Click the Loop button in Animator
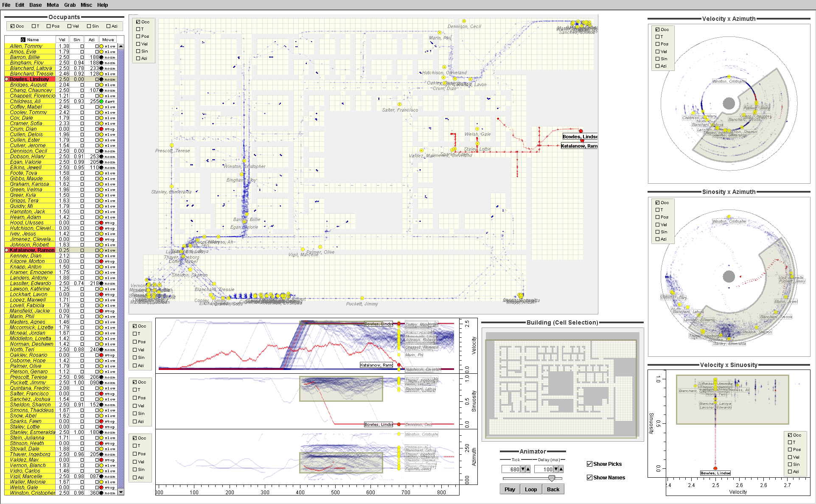This screenshot has width=816, height=504. (x=531, y=489)
